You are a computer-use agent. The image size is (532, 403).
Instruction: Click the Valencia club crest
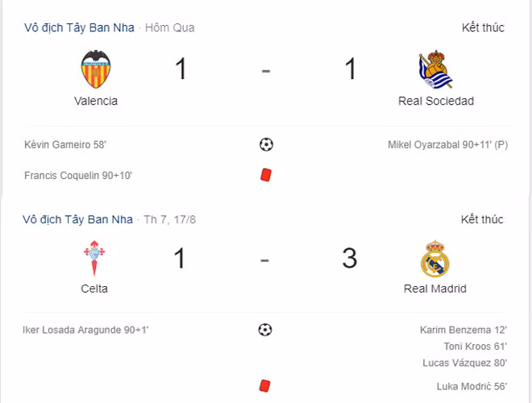tap(95, 69)
